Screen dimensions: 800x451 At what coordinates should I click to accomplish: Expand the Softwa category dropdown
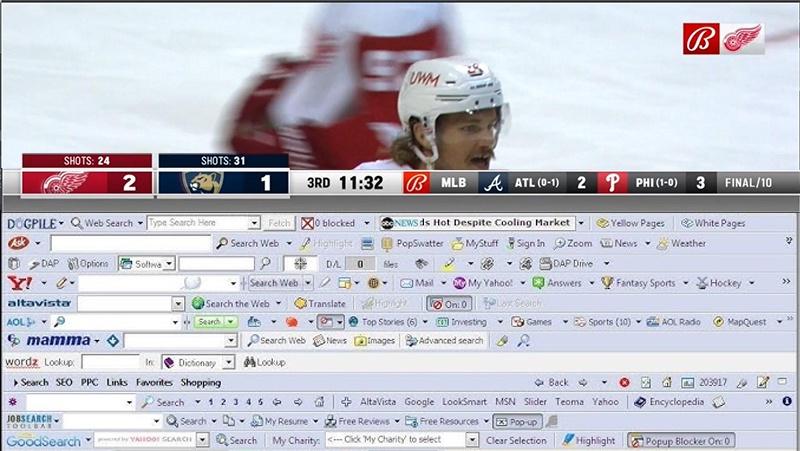click(x=169, y=264)
